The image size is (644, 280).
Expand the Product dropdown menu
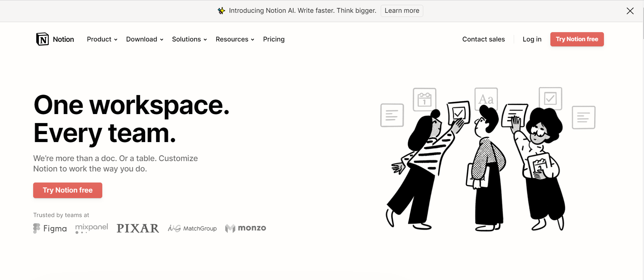pos(102,39)
